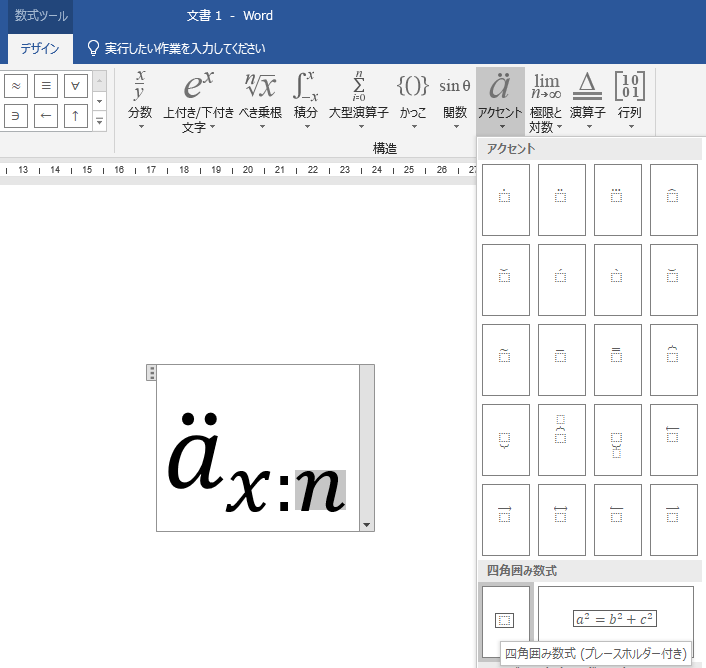Viewport: 706px width, 668px height.
Task: Click the 実行したい作業を入力してください search box
Action: pos(176,48)
